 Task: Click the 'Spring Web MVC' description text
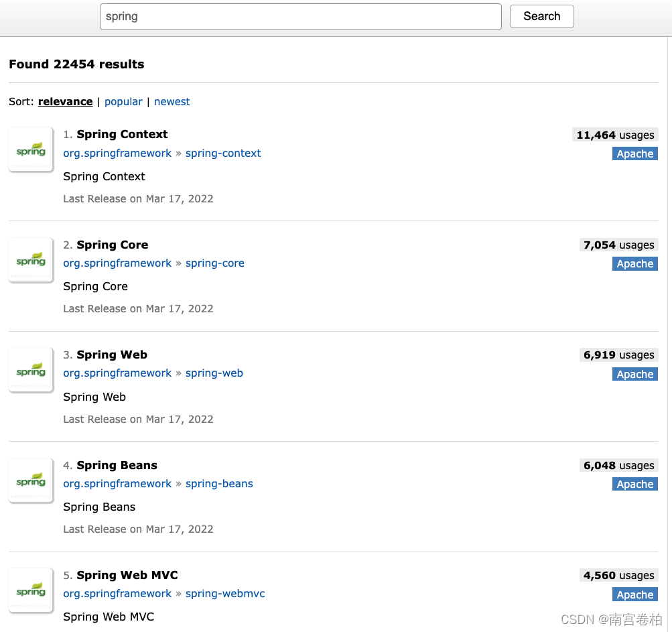[x=109, y=617]
